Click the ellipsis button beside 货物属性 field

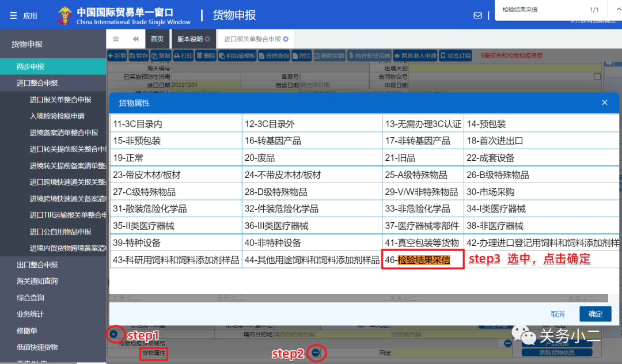point(316,352)
